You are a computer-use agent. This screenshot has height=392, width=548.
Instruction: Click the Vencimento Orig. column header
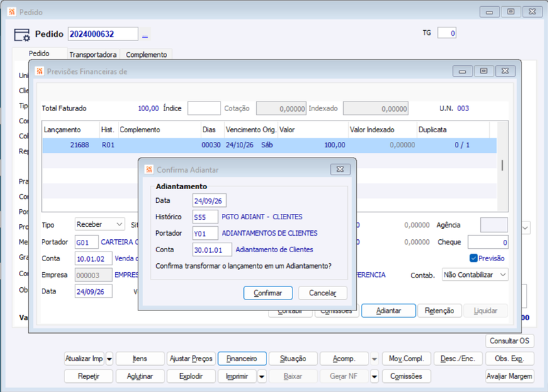click(251, 130)
